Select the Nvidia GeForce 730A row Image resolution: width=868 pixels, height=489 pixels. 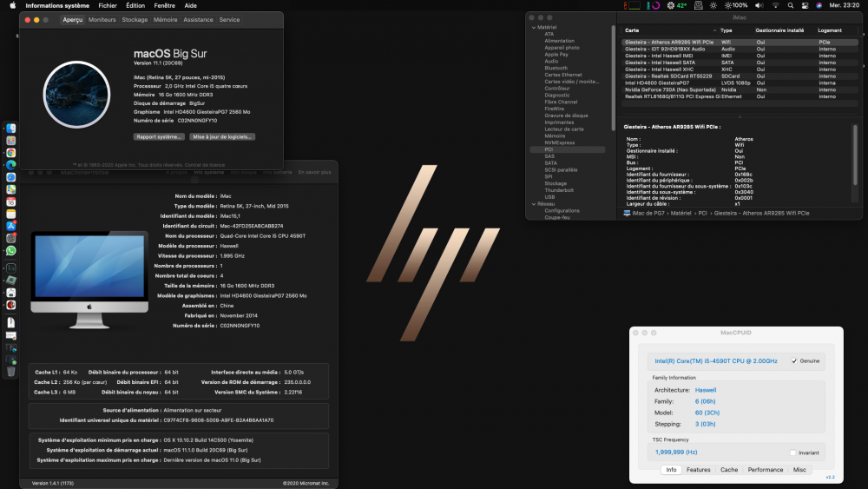point(740,89)
